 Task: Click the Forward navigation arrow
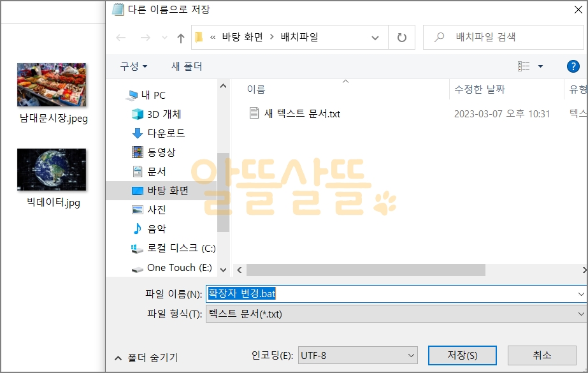145,38
